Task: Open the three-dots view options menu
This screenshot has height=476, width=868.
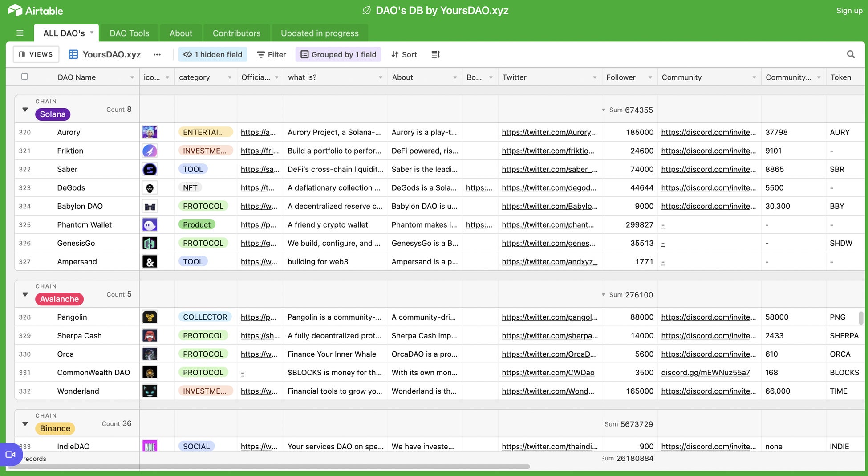Action: pyautogui.click(x=157, y=54)
